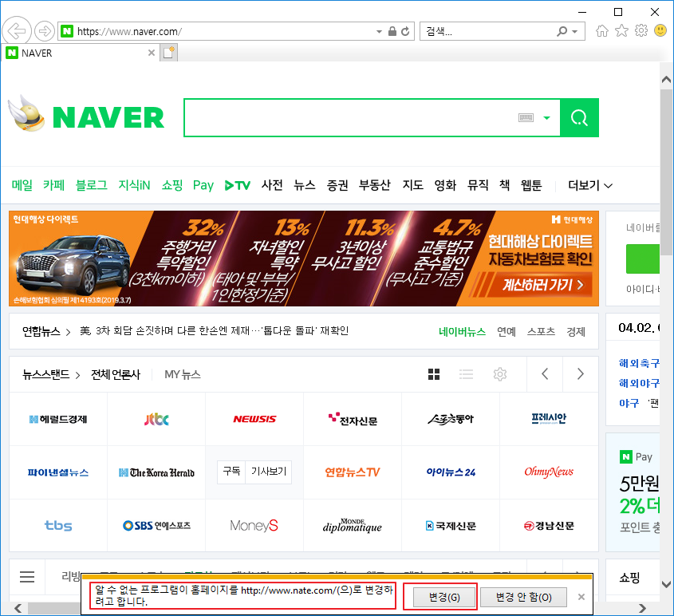The height and width of the screenshot is (616, 674).
Task: Click the 계산하러 가기 banner button
Action: coord(543,285)
